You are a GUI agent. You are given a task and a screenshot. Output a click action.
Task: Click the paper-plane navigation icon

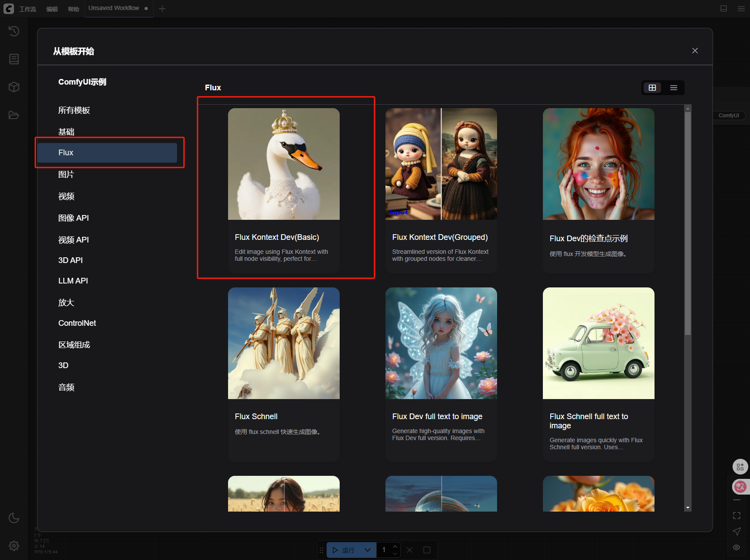pos(737,531)
